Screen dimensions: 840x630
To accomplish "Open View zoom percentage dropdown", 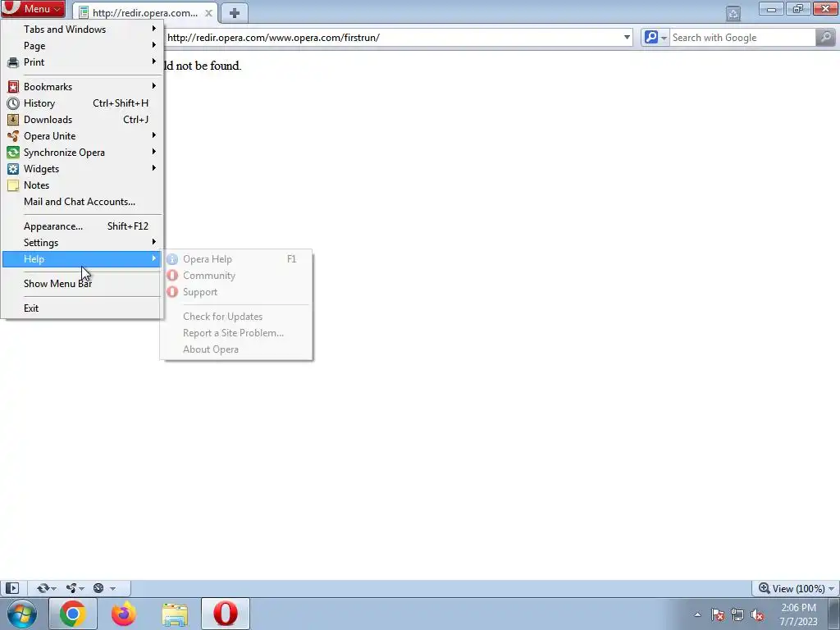I will tap(832, 589).
